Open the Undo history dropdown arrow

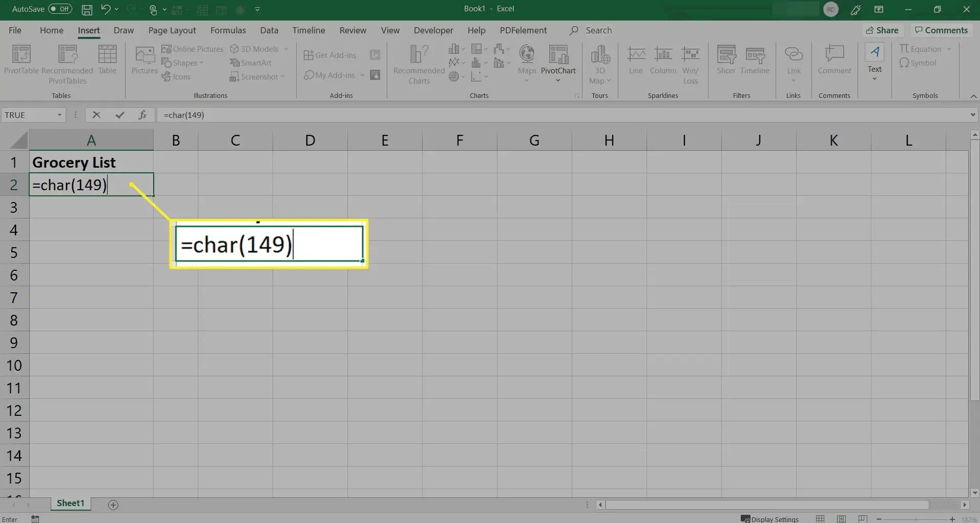point(117,9)
